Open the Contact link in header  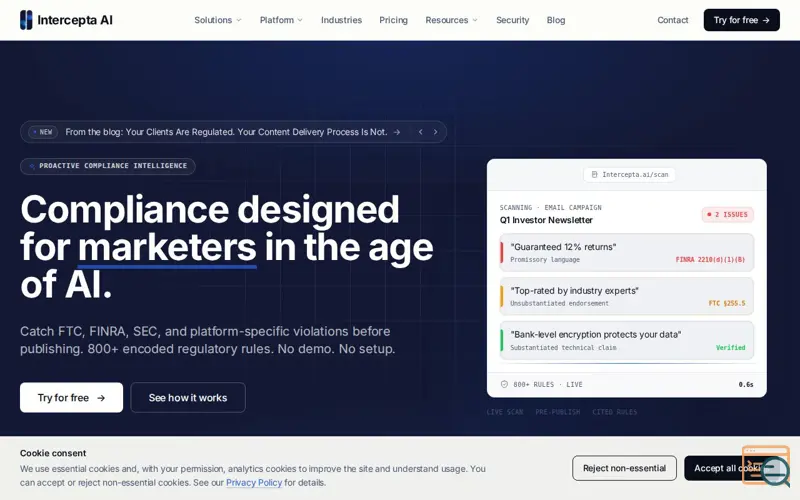[672, 20]
